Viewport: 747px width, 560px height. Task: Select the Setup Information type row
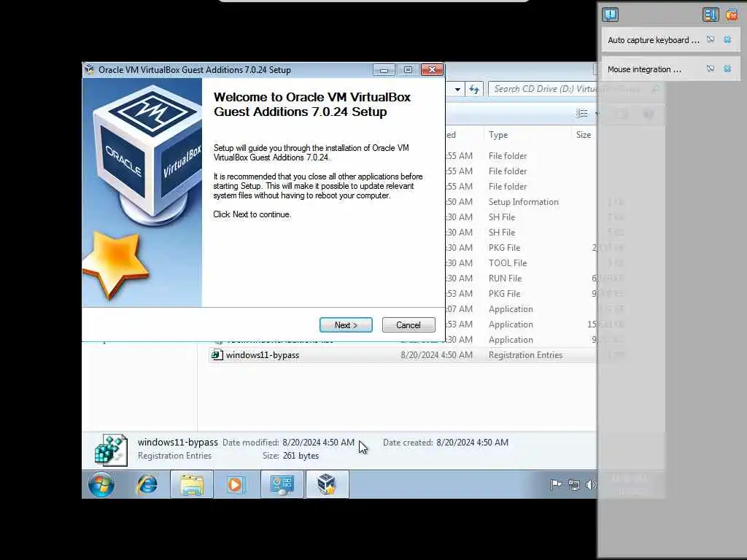[523, 202]
